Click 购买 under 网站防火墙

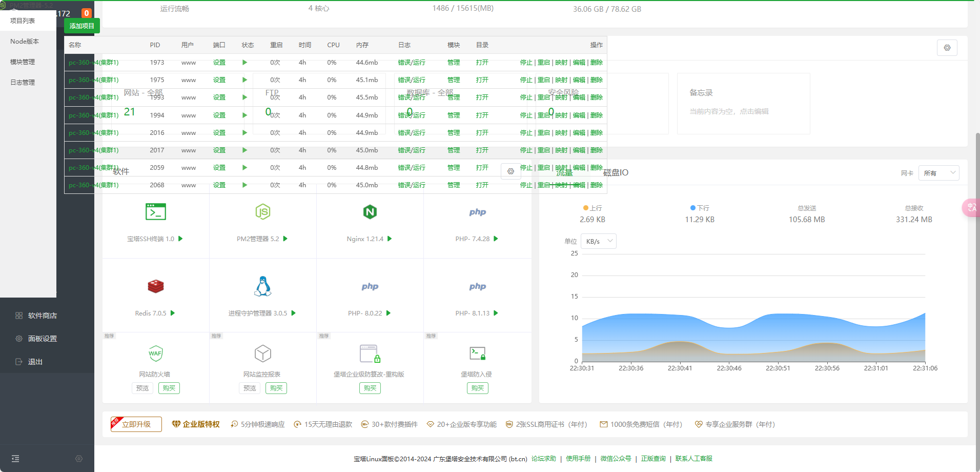tap(169, 388)
